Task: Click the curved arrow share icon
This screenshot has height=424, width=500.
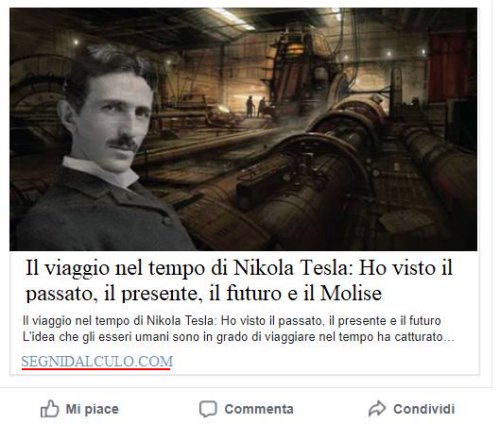Action: pyautogui.click(x=377, y=408)
